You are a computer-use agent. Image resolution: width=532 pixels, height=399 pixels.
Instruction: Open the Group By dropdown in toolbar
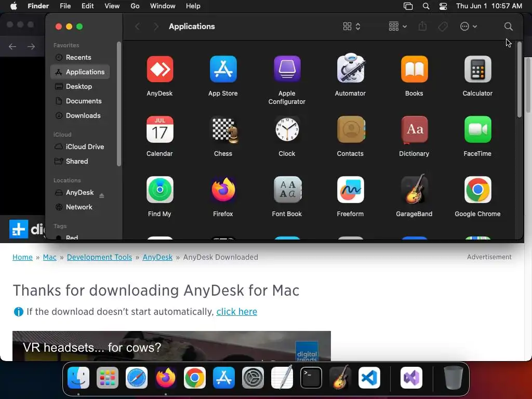click(397, 26)
